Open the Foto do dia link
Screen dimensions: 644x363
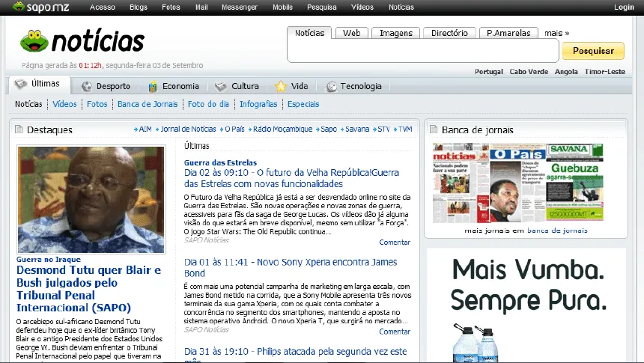click(x=208, y=104)
